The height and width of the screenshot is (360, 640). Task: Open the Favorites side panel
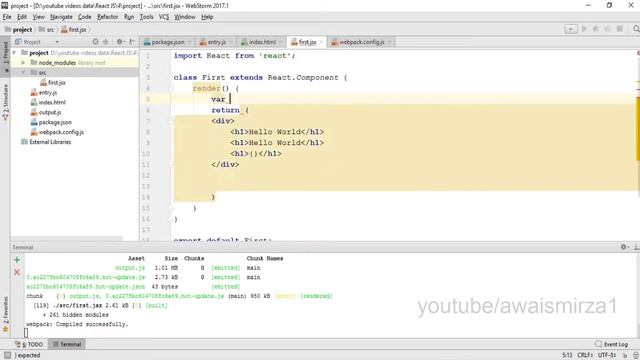click(x=5, y=315)
